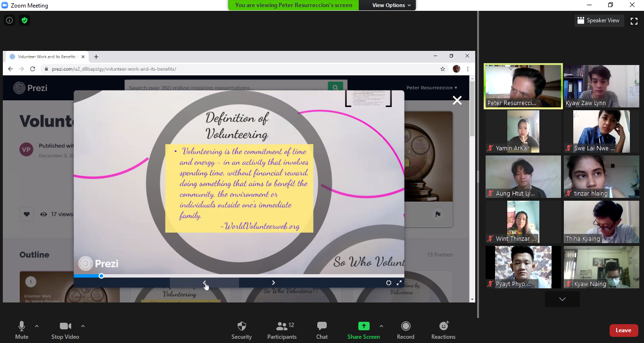Select tinzar hlaing's video thumbnail
Viewport: 644px width, 343px height.
coord(602,177)
